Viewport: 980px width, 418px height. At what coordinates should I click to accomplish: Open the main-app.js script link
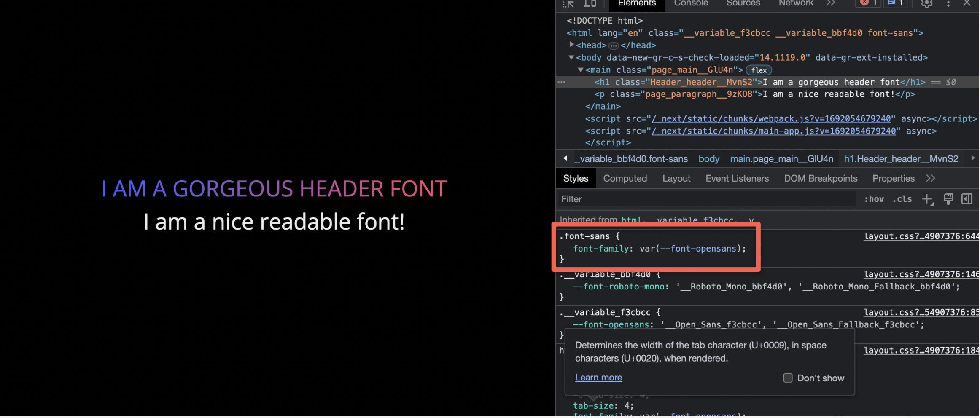773,131
